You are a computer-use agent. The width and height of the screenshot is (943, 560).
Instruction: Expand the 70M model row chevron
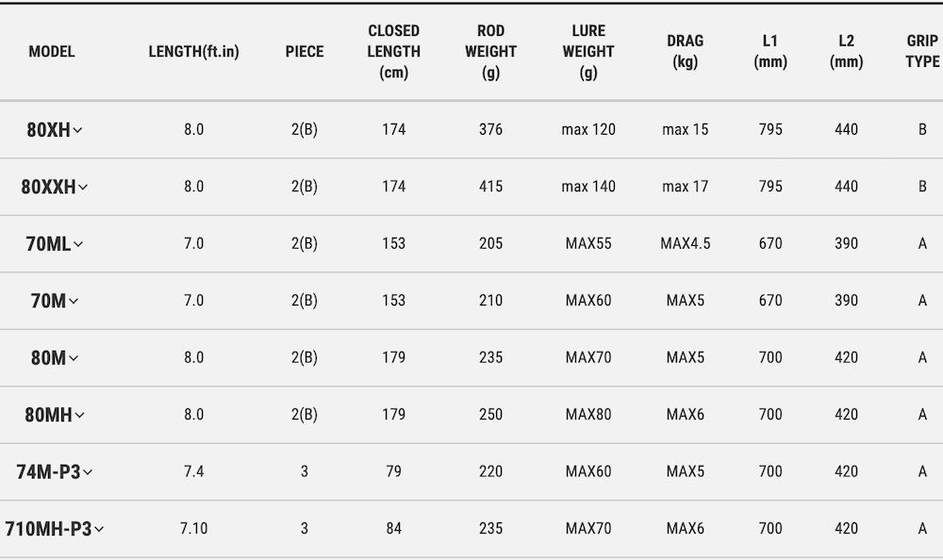click(74, 302)
